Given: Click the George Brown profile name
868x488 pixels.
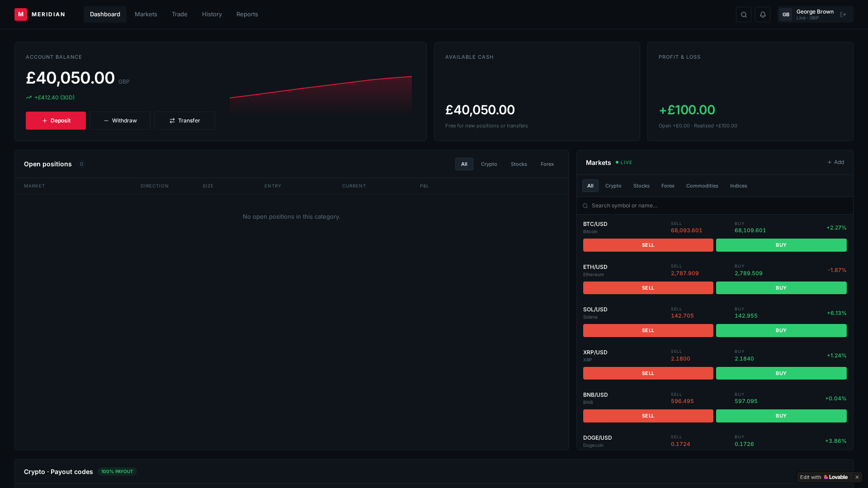Looking at the screenshot, I should click(x=815, y=12).
